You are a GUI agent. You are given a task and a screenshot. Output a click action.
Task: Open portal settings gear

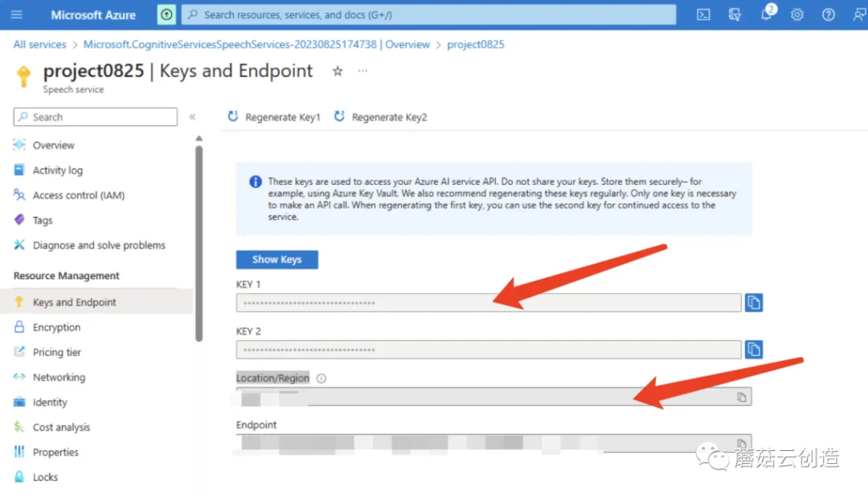tap(797, 14)
